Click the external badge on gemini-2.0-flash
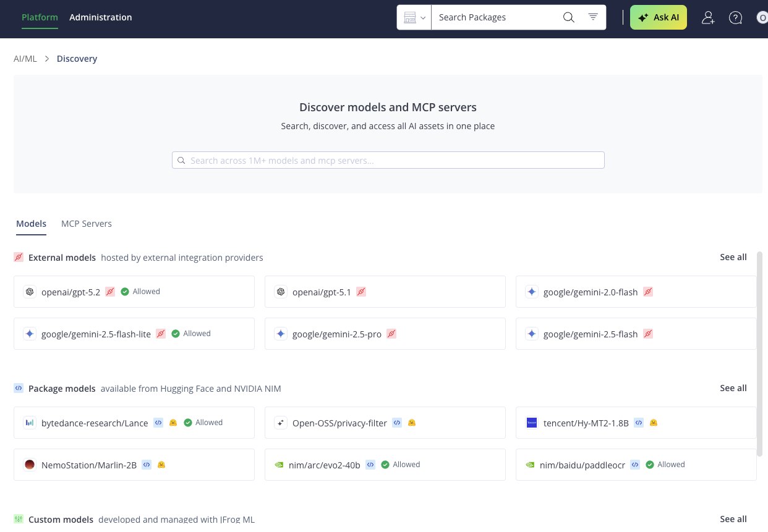Screen dimensions: 768x532 648,292
